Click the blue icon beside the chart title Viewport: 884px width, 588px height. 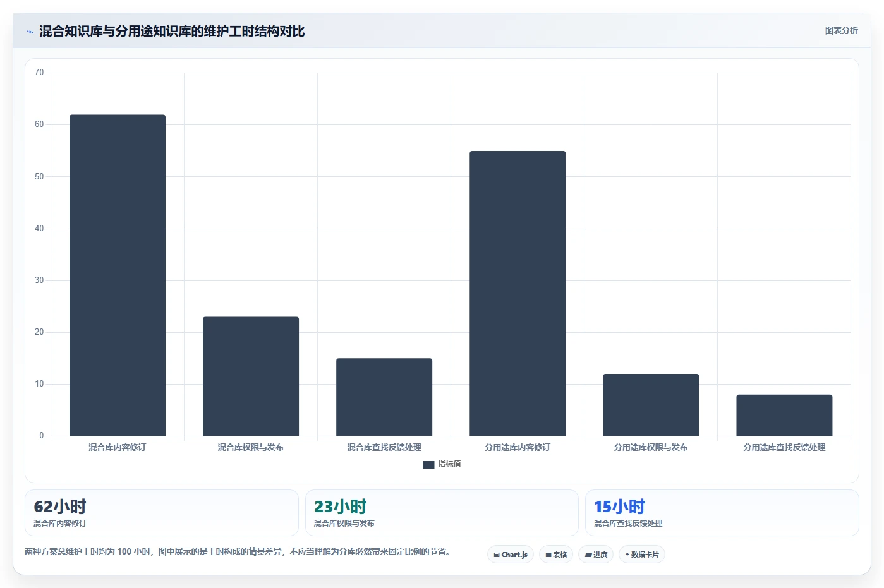(x=30, y=32)
